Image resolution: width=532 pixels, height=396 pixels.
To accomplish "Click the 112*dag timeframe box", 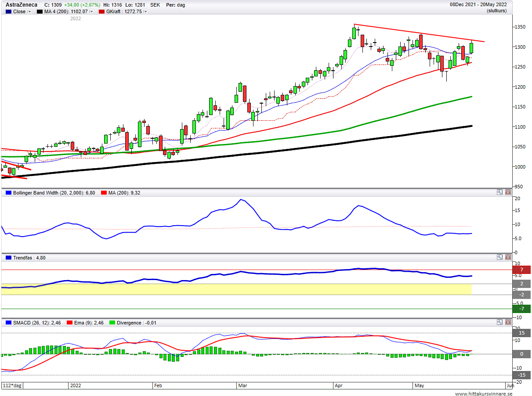I will tap(13, 385).
